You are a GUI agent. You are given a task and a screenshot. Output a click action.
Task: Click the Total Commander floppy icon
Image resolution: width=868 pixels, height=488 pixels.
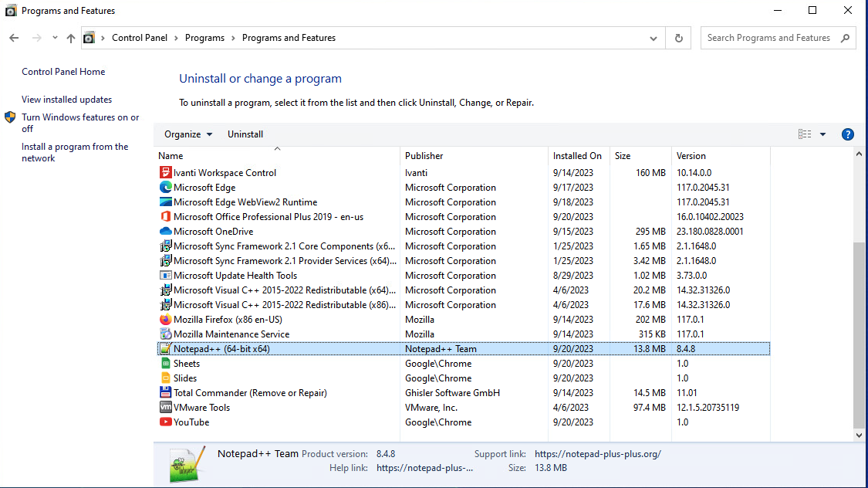pyautogui.click(x=165, y=393)
